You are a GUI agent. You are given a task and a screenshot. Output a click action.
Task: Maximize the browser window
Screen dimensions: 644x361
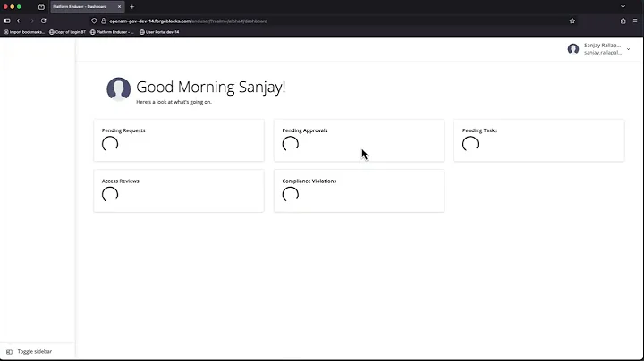[x=19, y=6]
